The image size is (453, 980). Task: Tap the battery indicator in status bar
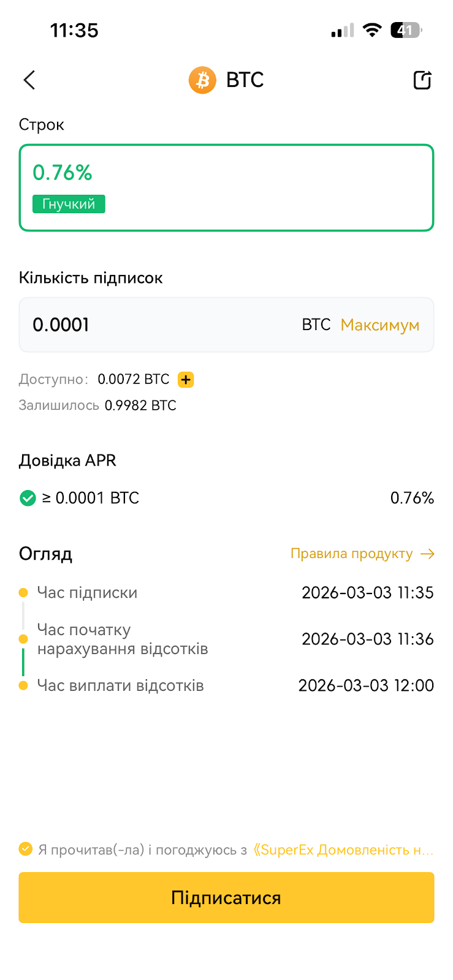tap(406, 30)
